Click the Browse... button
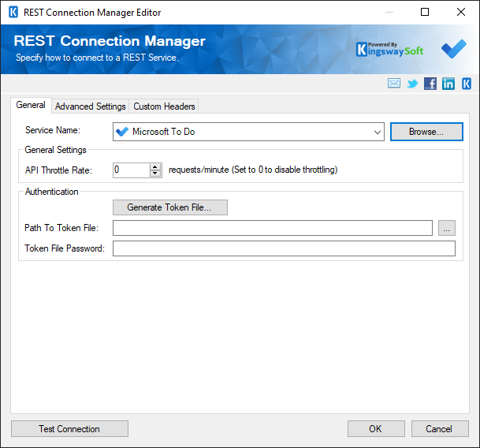 (x=426, y=132)
